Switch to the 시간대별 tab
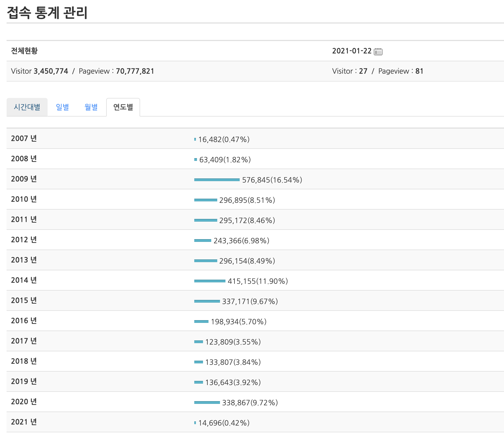This screenshot has height=440, width=504. point(27,107)
